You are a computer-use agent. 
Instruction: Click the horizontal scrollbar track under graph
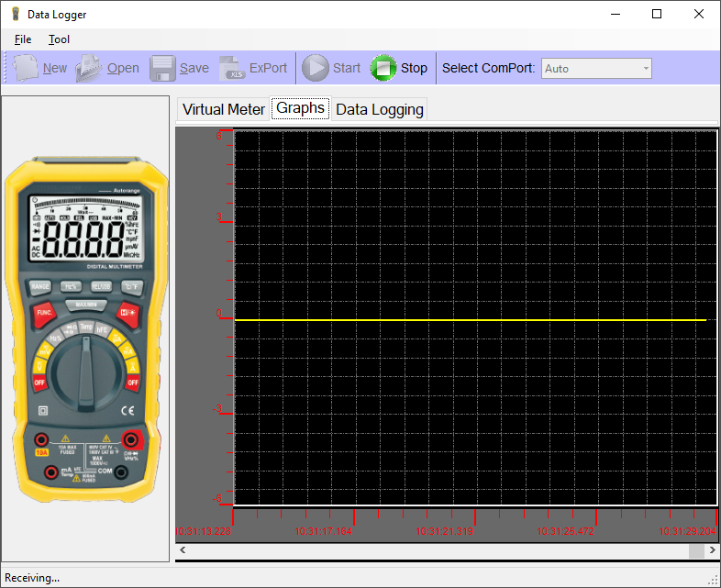coord(431,550)
